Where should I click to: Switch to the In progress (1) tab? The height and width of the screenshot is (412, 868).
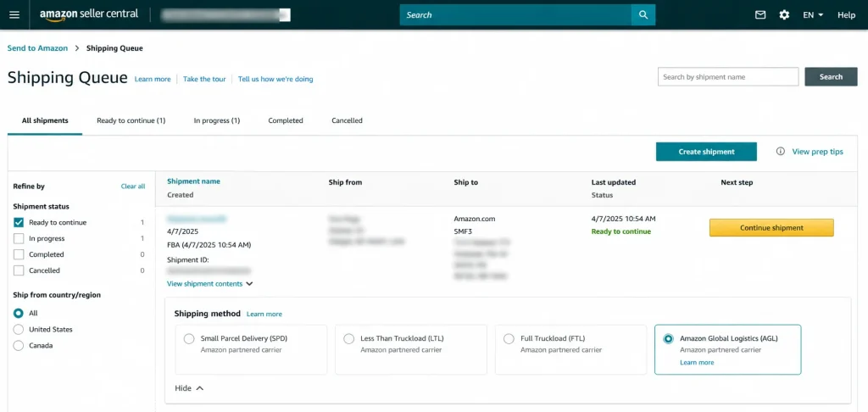(217, 120)
